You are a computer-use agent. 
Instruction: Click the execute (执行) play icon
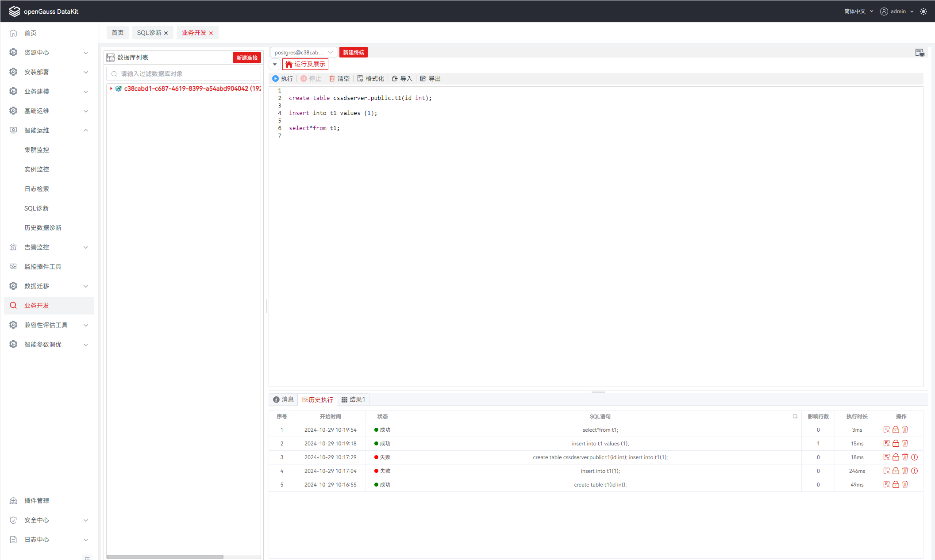[275, 78]
